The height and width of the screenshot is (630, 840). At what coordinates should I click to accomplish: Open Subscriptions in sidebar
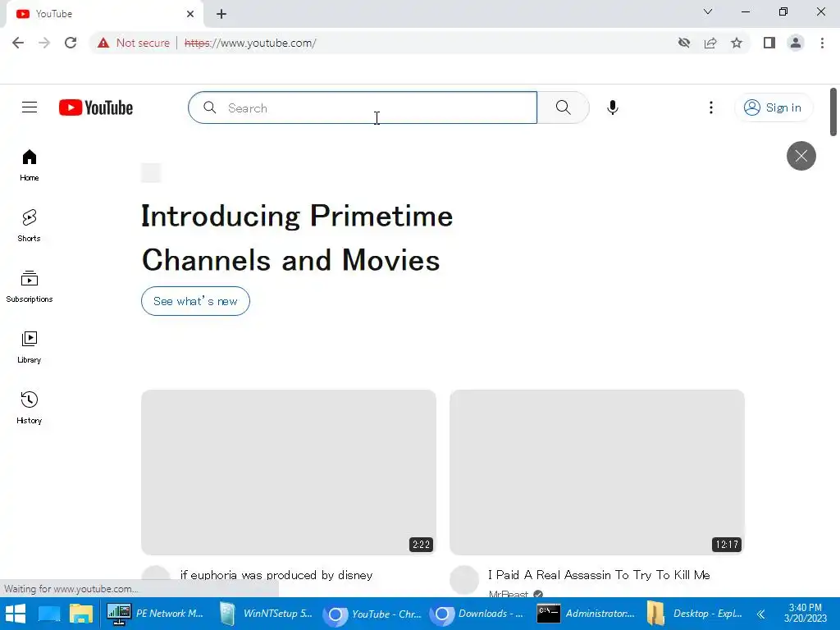pyautogui.click(x=30, y=286)
